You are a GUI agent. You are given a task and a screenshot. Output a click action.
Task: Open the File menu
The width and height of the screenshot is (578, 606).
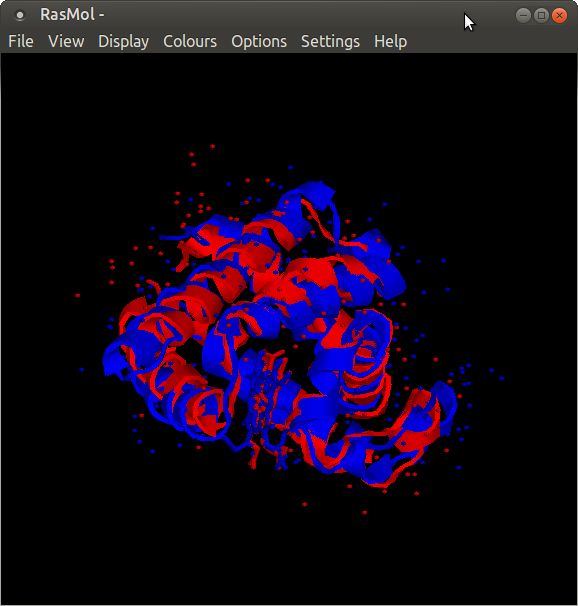[21, 41]
